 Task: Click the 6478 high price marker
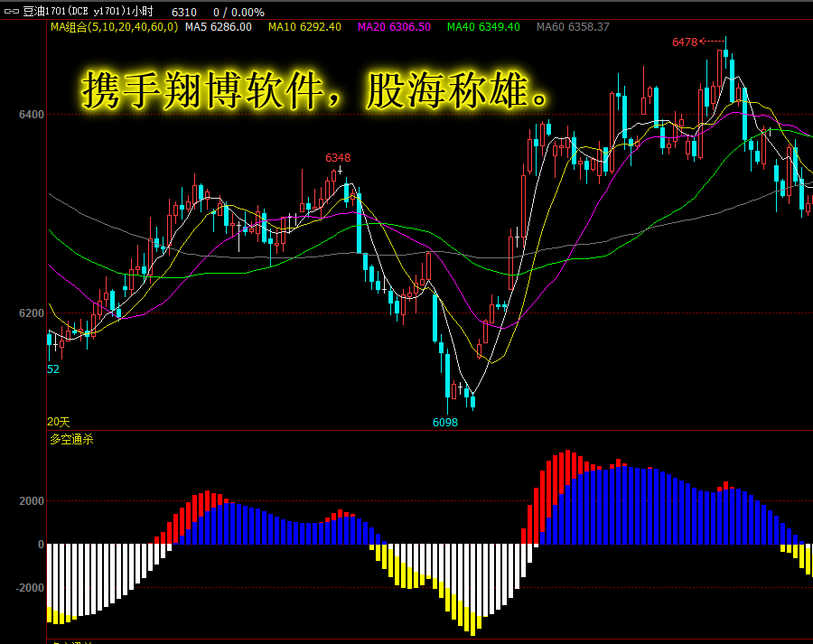coord(685,42)
